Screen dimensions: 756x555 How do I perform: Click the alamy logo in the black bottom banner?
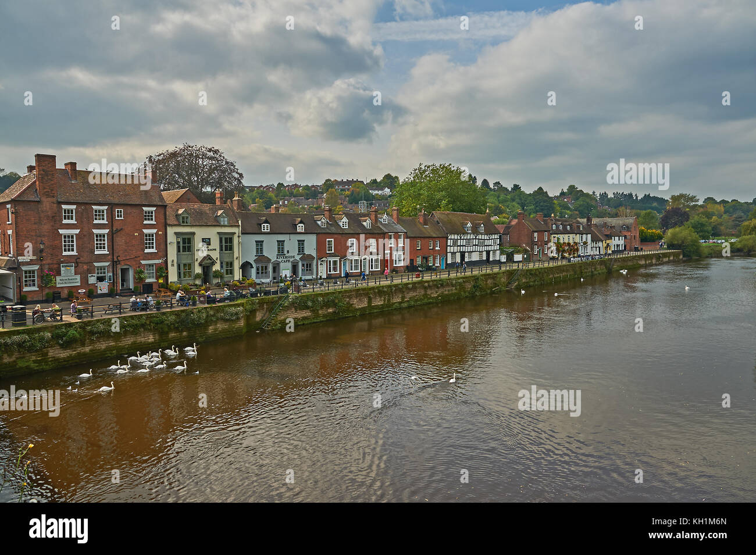59,529
